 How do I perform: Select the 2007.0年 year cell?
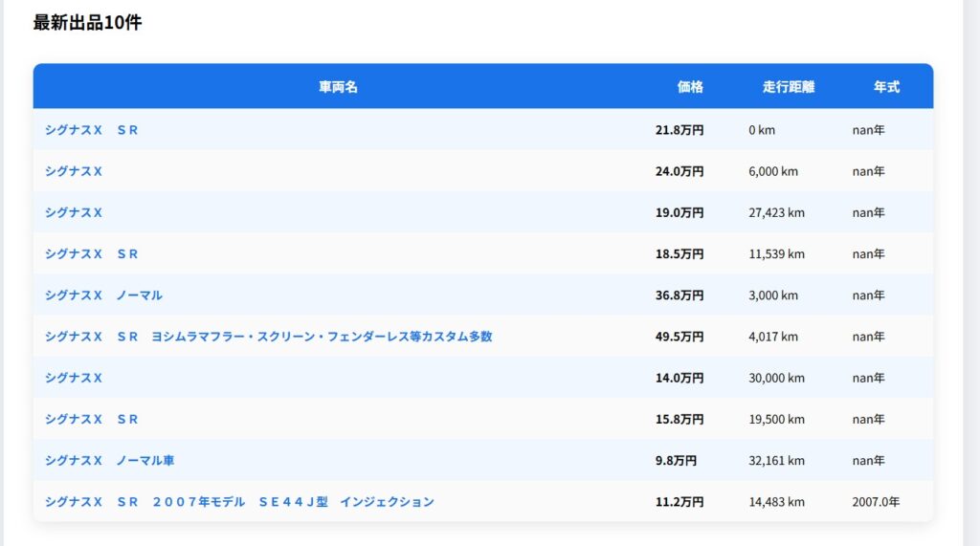tap(876, 502)
